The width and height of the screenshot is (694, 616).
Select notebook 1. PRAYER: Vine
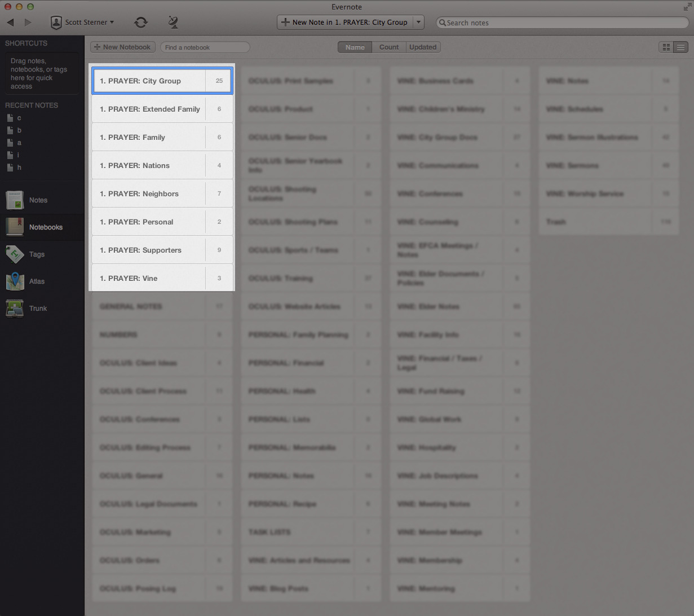tap(162, 278)
